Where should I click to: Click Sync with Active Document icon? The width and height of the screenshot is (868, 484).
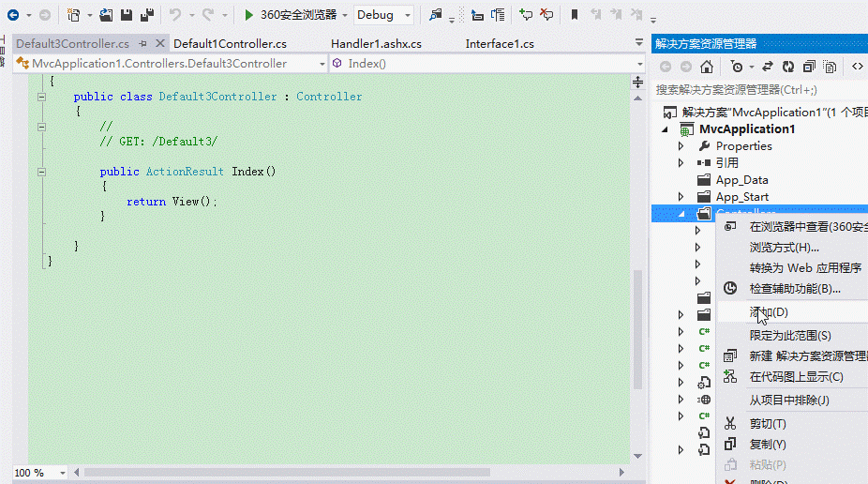[x=768, y=67]
